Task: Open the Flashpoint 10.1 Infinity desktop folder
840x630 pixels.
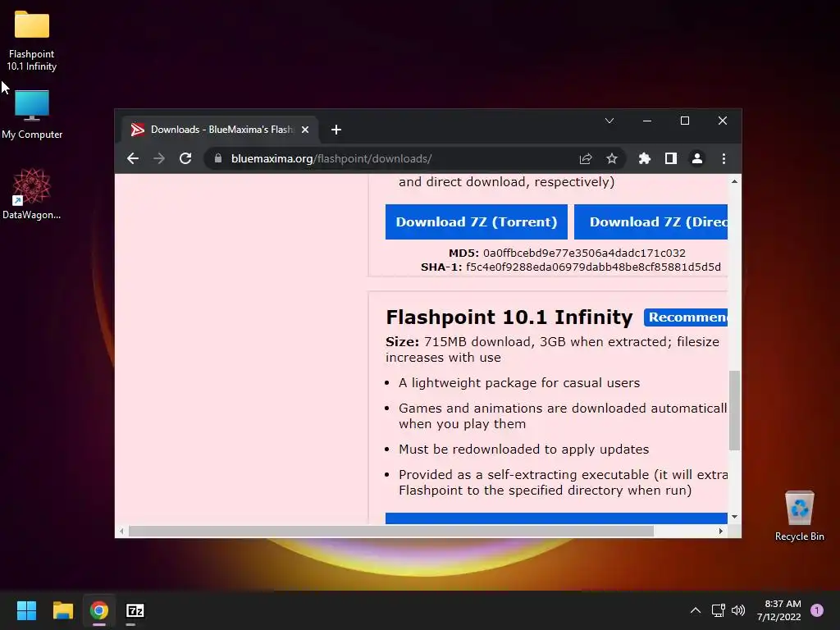Action: (x=32, y=40)
